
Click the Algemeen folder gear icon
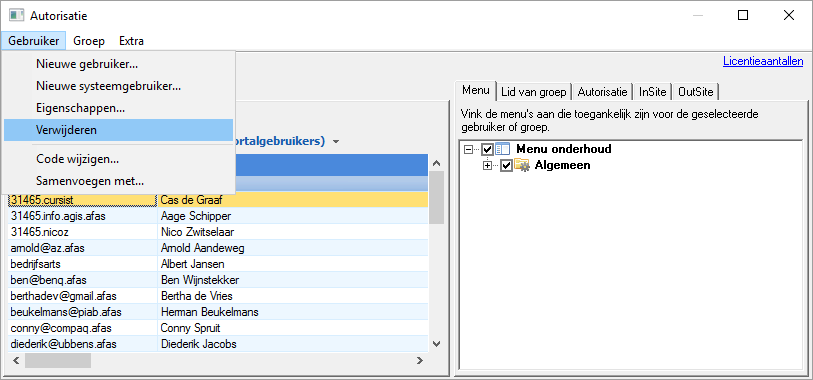[522, 166]
